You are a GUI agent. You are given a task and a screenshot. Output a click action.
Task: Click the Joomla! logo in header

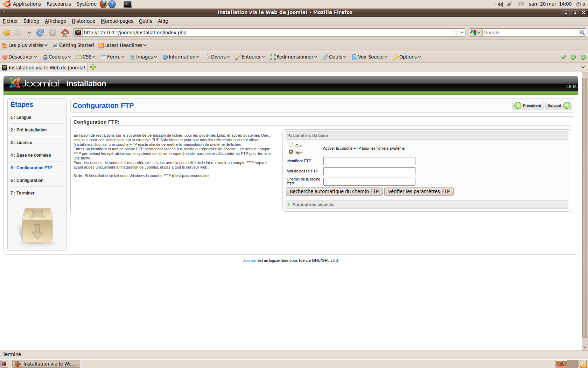(x=35, y=83)
